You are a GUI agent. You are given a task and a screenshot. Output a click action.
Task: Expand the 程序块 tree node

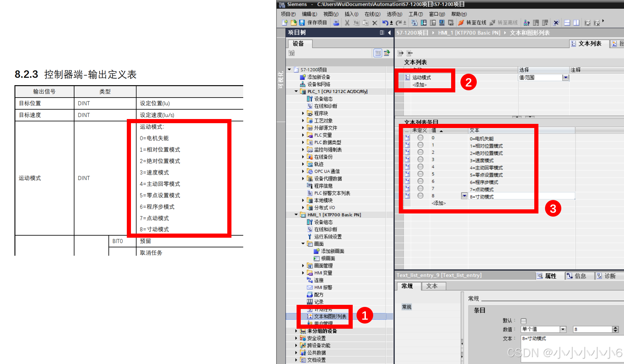tap(303, 113)
